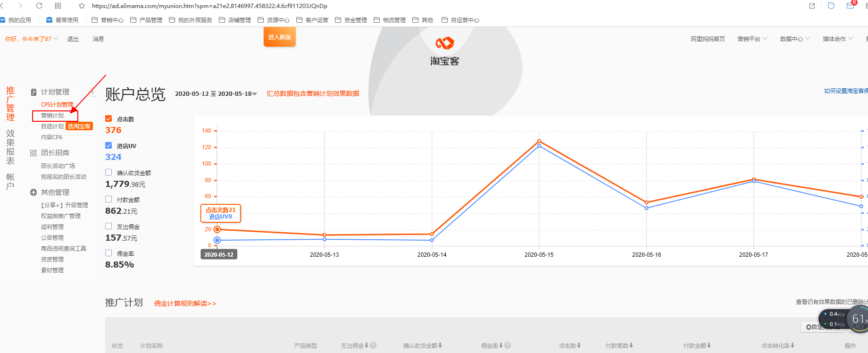
Task: Open the share/pop-out icon at top right
Action: (x=812, y=6)
